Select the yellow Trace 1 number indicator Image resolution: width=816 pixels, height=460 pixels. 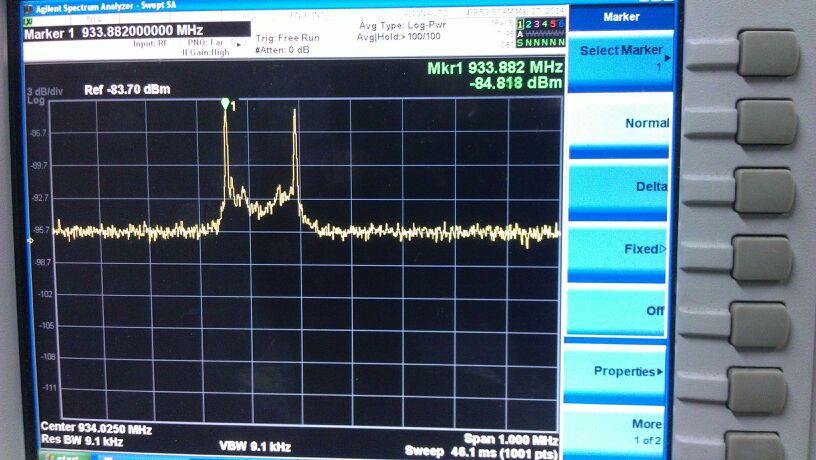520,23
